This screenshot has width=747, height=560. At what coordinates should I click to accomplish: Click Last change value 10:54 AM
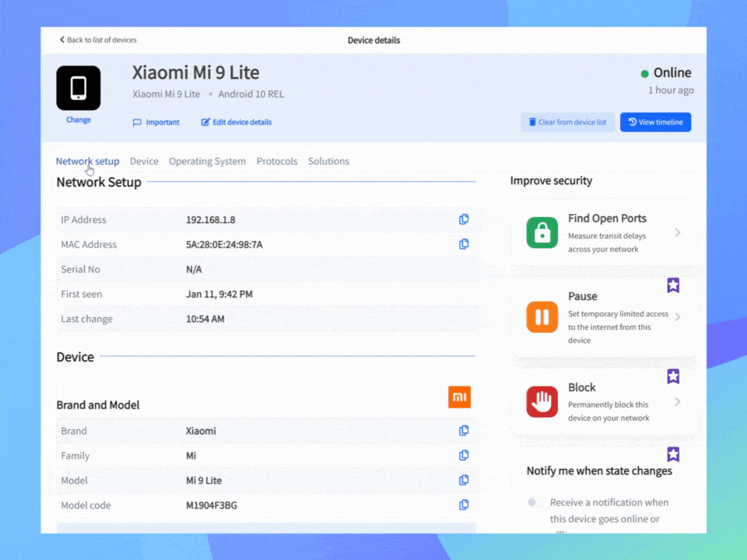tap(205, 319)
